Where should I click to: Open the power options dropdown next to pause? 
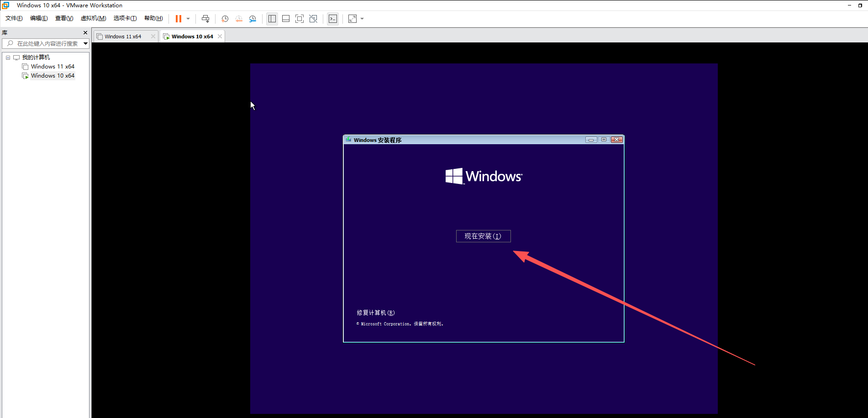[188, 19]
